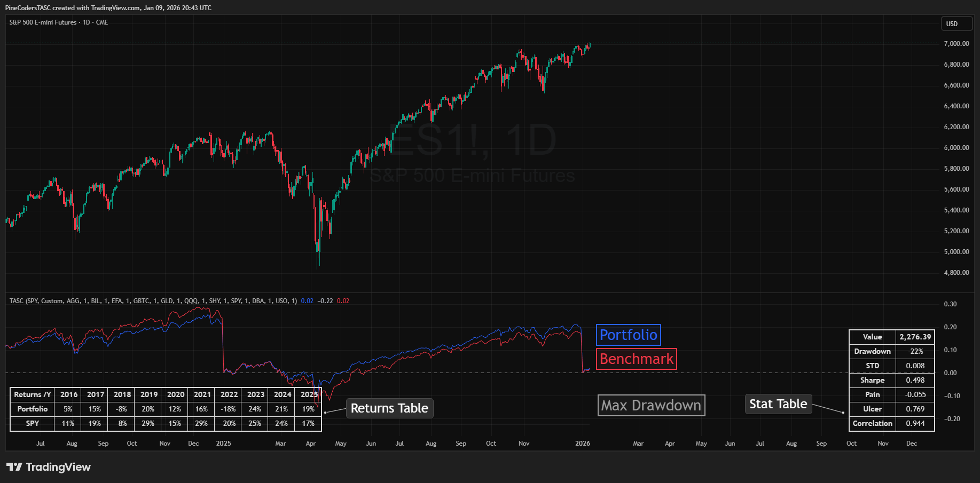Click the Ulcer value 0.769
The width and height of the screenshot is (980, 483).
pos(915,409)
